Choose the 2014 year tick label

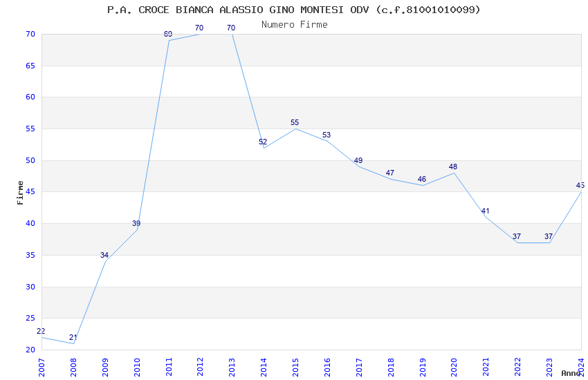(x=264, y=368)
